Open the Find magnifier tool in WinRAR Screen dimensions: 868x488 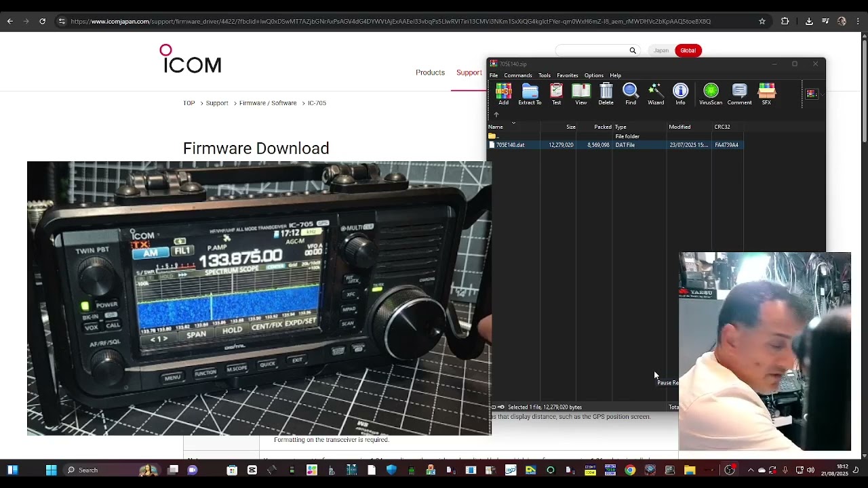(x=631, y=94)
